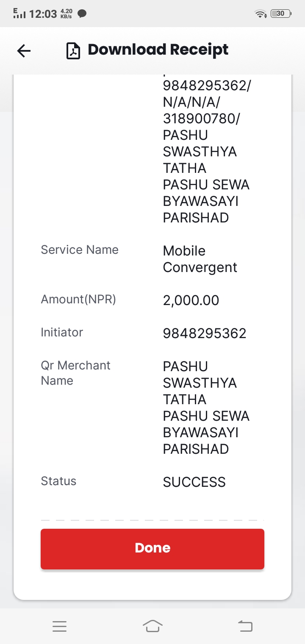Tap the battery indicator showing 30
The width and height of the screenshot is (305, 644).
[x=280, y=14]
